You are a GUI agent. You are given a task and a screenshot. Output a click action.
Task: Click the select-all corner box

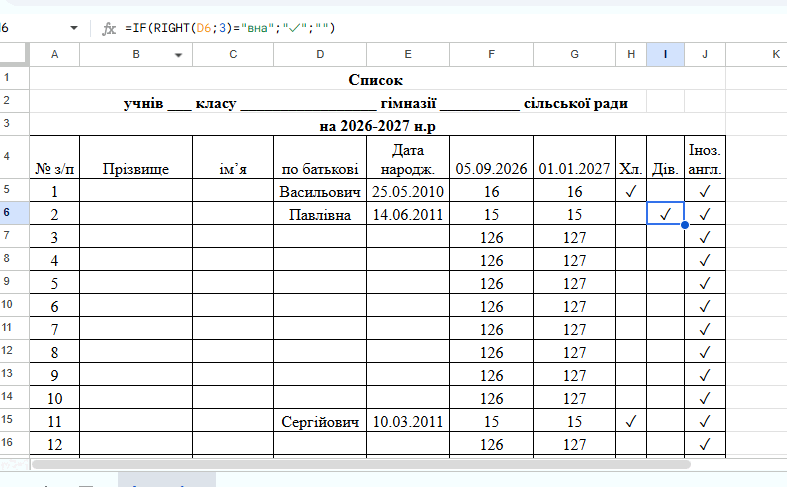click(14, 54)
